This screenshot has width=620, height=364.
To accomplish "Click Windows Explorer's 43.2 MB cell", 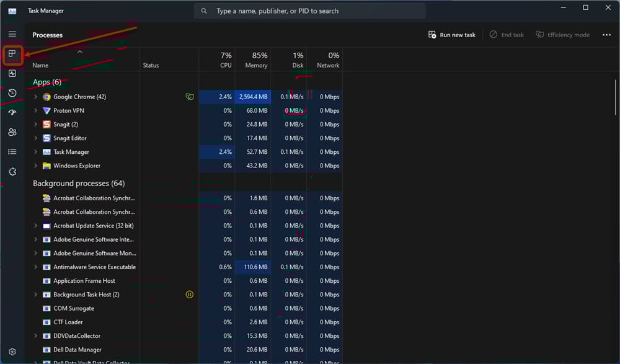I will (x=253, y=166).
